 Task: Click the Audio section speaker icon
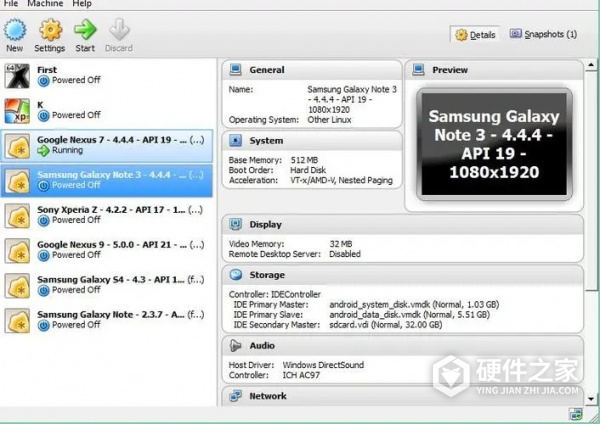236,345
